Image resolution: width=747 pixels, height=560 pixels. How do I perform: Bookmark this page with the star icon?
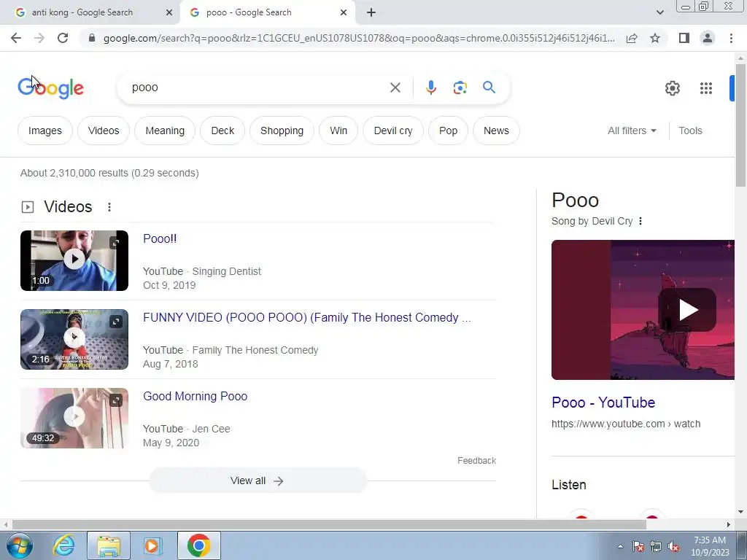(655, 38)
